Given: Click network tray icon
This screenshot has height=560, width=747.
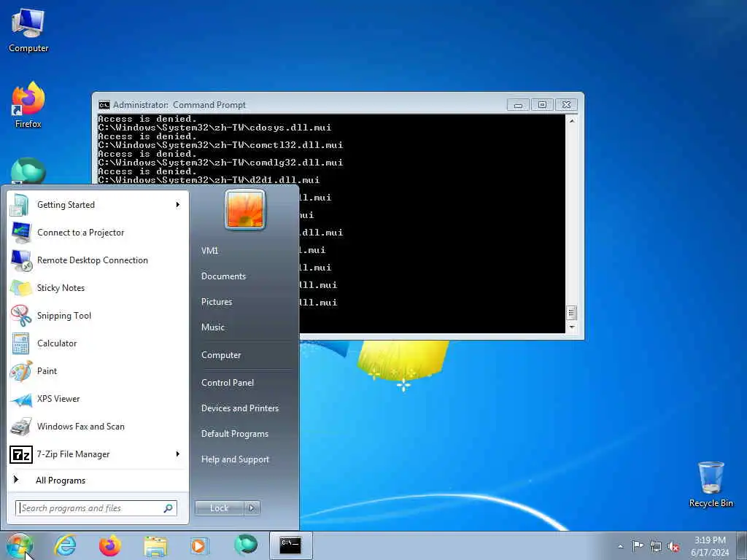Looking at the screenshot, I should 656,546.
